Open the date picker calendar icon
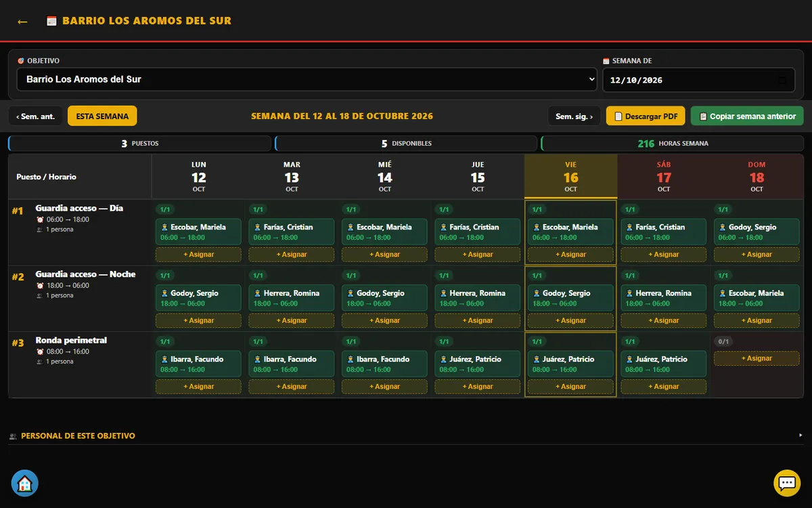The image size is (812, 508). (782, 80)
